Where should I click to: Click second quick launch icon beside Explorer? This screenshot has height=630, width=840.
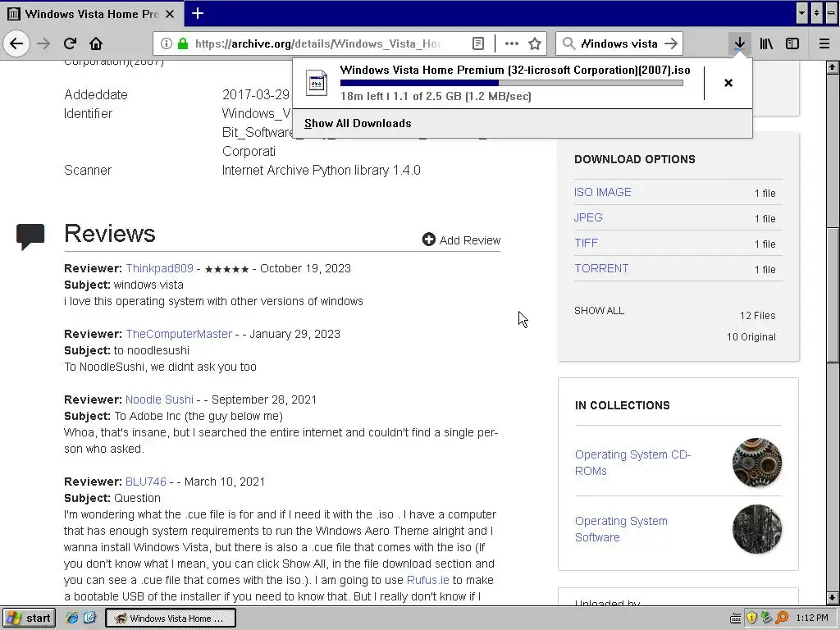pos(89,619)
